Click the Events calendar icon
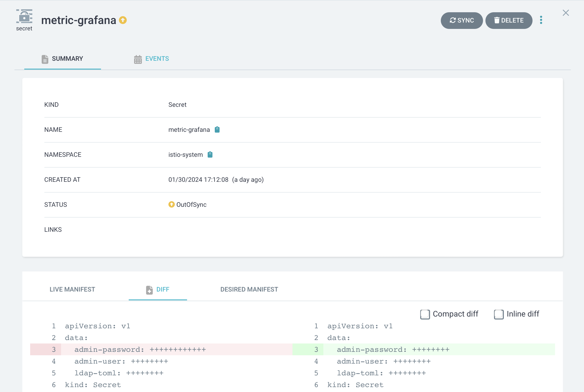This screenshot has width=584, height=392. click(x=138, y=59)
